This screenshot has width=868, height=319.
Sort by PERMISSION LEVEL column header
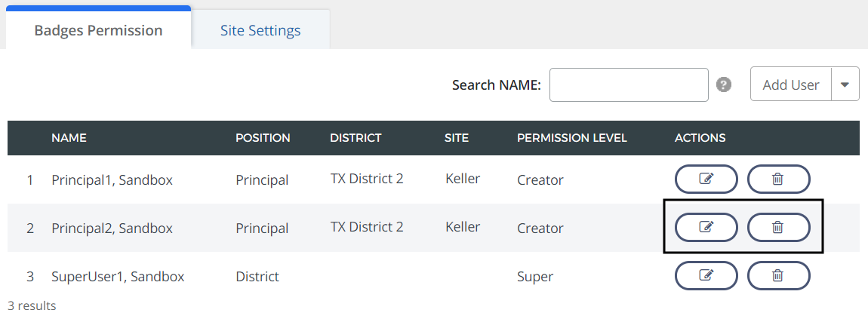[x=571, y=138]
